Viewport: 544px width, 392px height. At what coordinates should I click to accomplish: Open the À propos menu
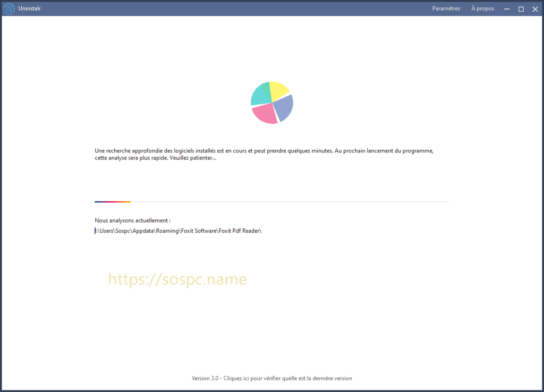coord(482,8)
